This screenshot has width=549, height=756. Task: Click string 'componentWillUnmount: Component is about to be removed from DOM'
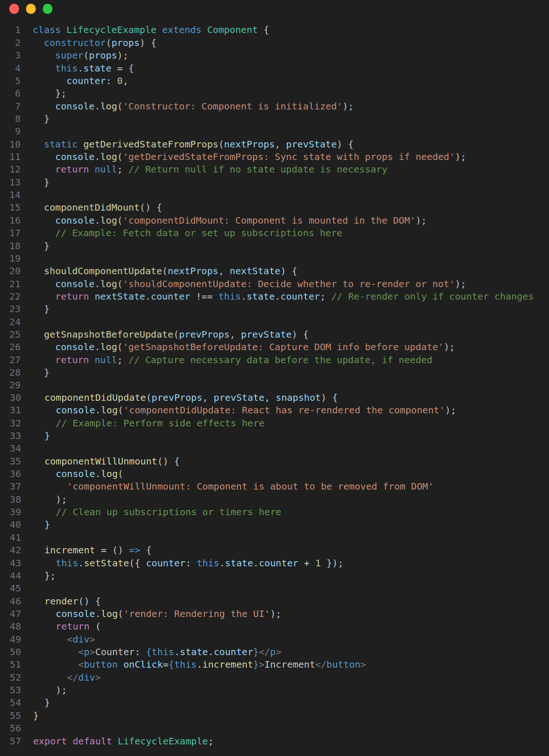coord(250,486)
